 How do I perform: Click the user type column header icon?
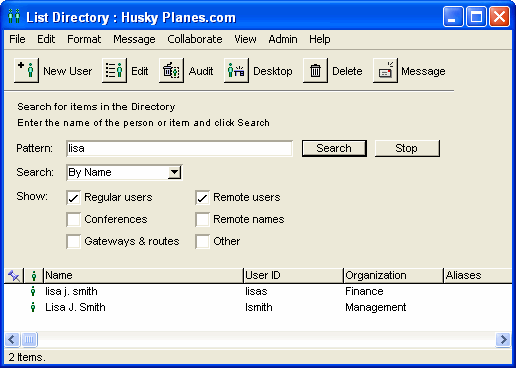tap(34, 276)
